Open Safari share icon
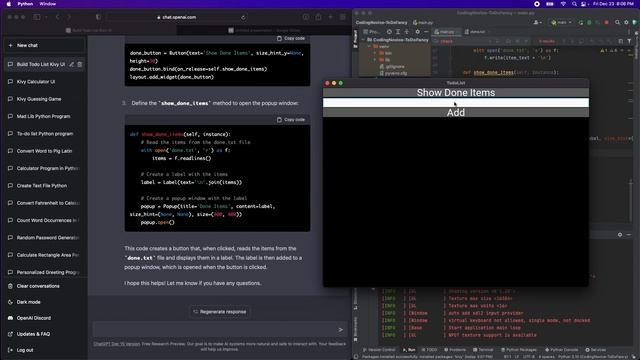 (318, 17)
